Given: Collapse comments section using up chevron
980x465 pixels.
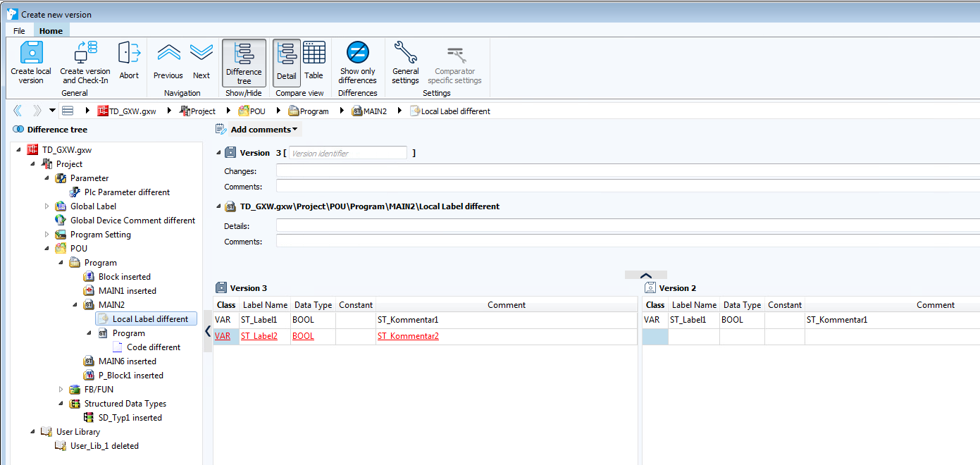Looking at the screenshot, I should pyautogui.click(x=645, y=275).
